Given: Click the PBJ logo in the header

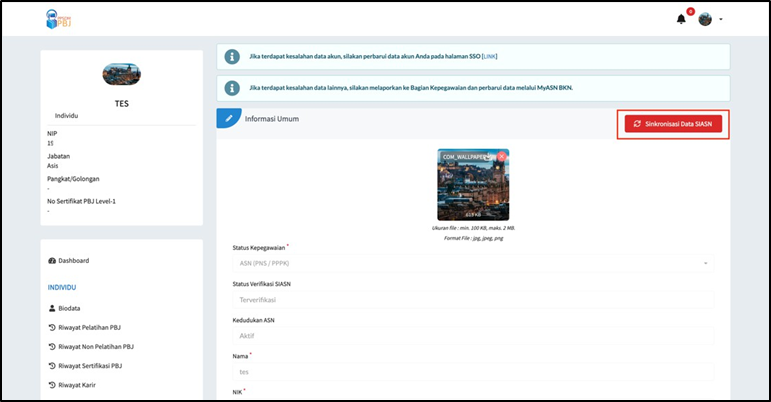Looking at the screenshot, I should [x=59, y=18].
